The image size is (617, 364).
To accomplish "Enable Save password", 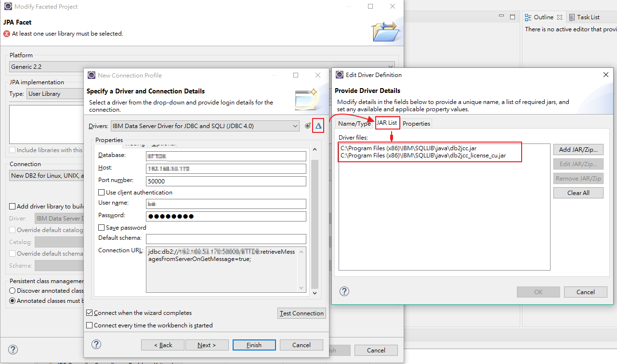I will (x=102, y=227).
